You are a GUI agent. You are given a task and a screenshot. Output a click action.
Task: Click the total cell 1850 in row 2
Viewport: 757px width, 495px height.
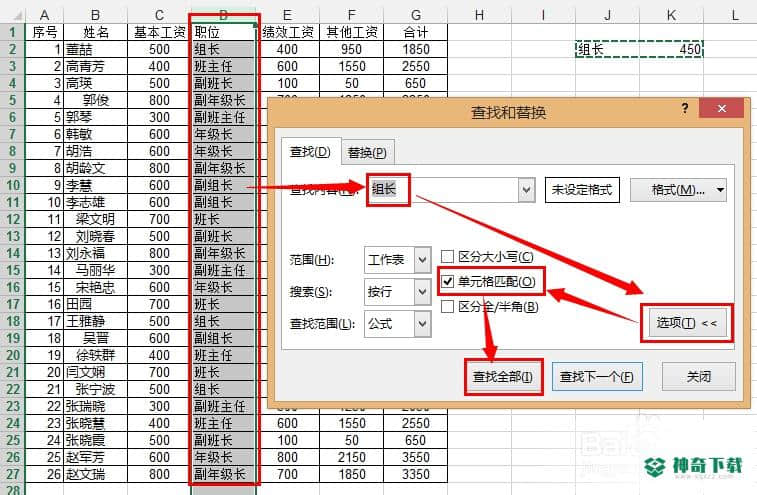pos(416,49)
